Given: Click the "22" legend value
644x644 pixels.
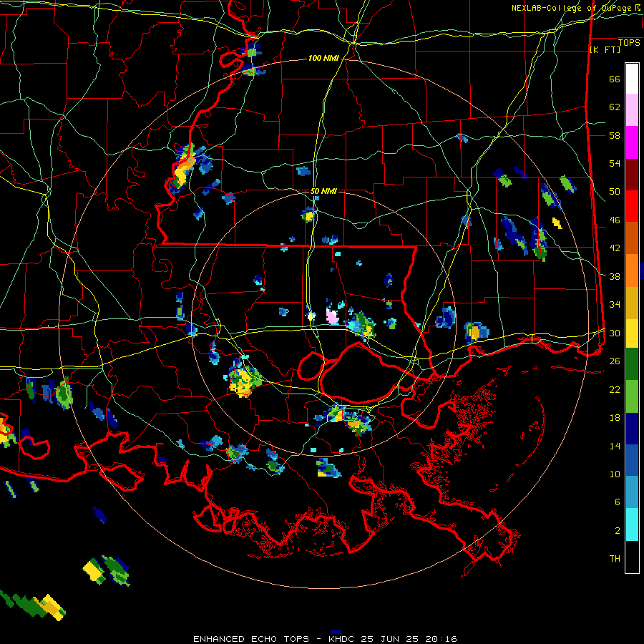Looking at the screenshot, I should click(615, 389).
